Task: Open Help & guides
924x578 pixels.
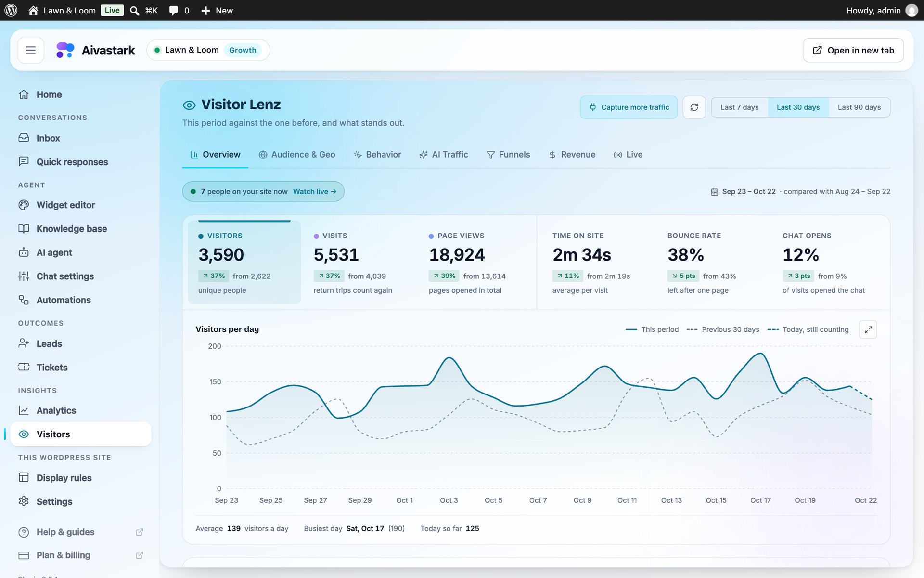Action: tap(81, 532)
